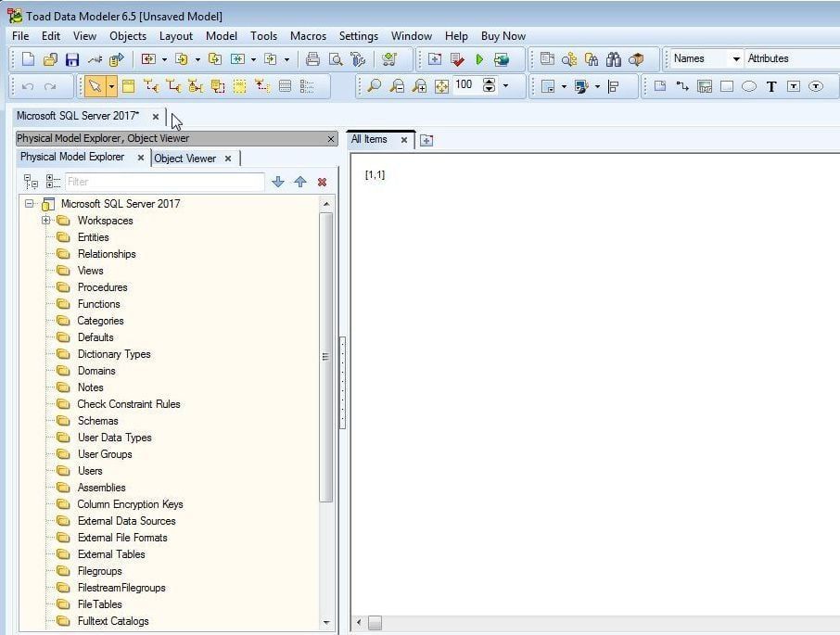The width and height of the screenshot is (840, 635).
Task: Select the Entities folder in tree
Action: 94,237
